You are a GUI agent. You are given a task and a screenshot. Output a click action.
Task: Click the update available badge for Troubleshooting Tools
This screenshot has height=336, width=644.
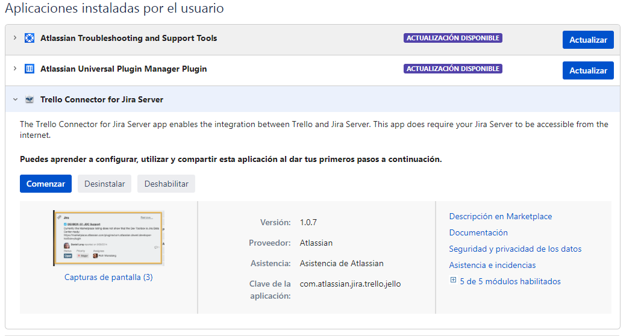click(452, 38)
